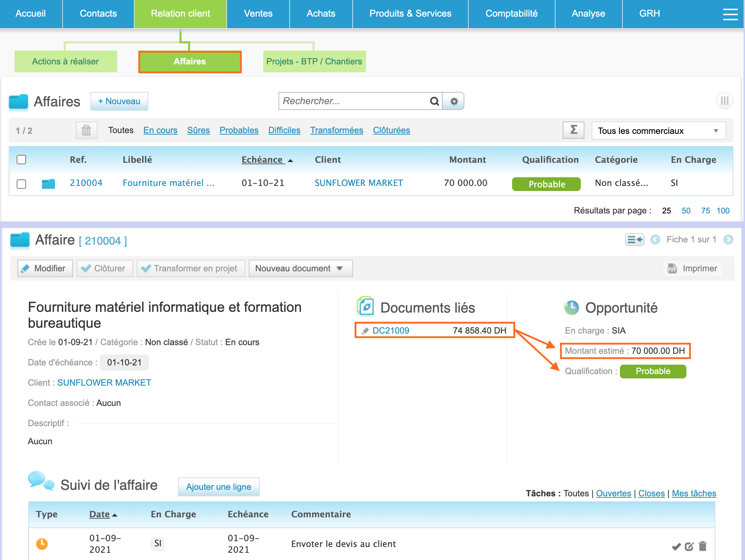Click the trash delete icon in list toolbar
The height and width of the screenshot is (560, 745).
point(86,130)
